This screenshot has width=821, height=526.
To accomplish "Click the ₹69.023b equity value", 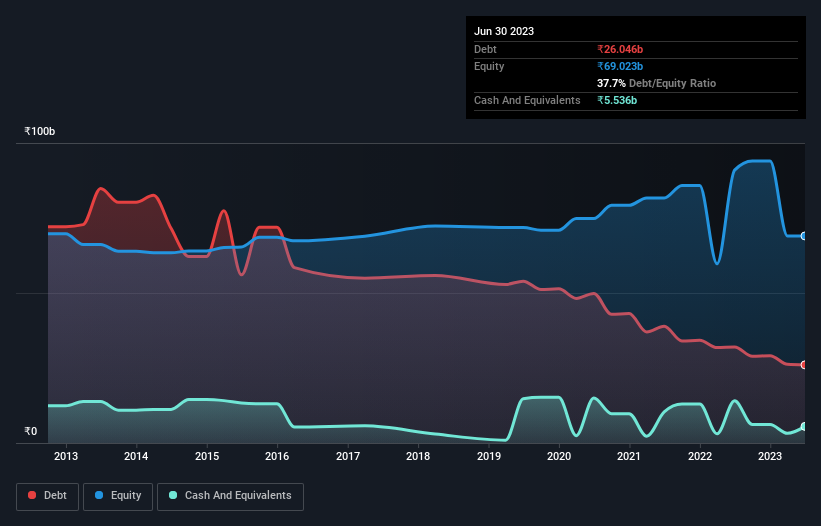I will [620, 66].
